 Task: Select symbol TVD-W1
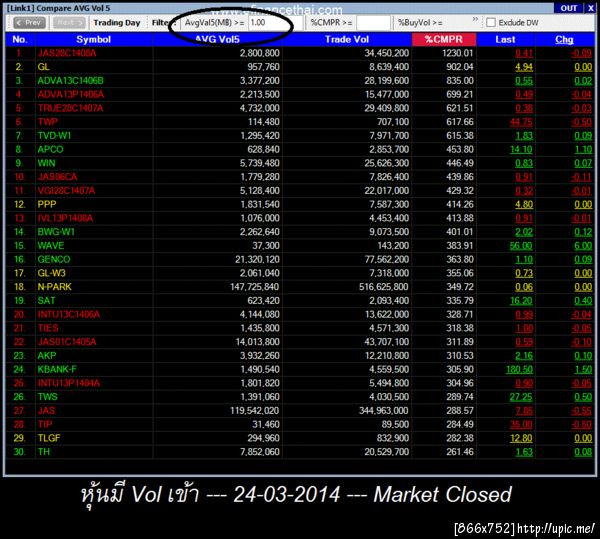click(x=54, y=136)
